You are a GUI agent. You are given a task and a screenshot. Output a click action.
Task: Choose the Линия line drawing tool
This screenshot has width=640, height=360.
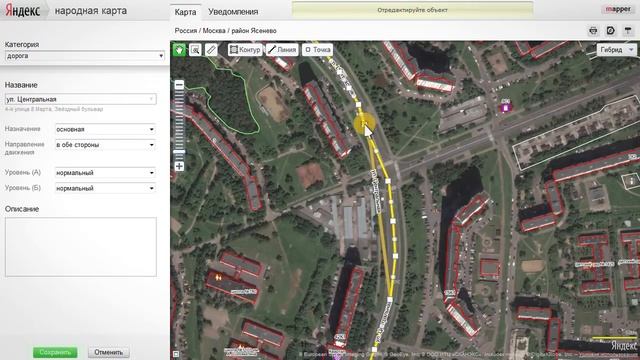coord(282,50)
